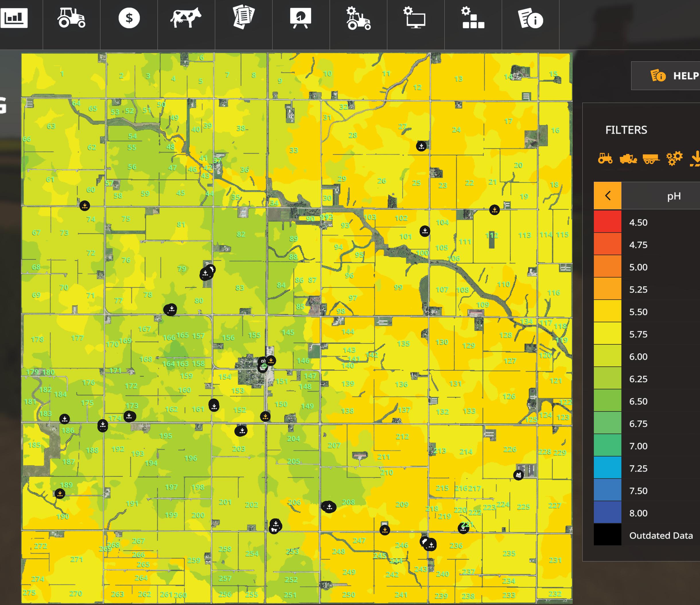This screenshot has height=605, width=700.
Task: Click the marker near field 221
Action: pos(464,528)
